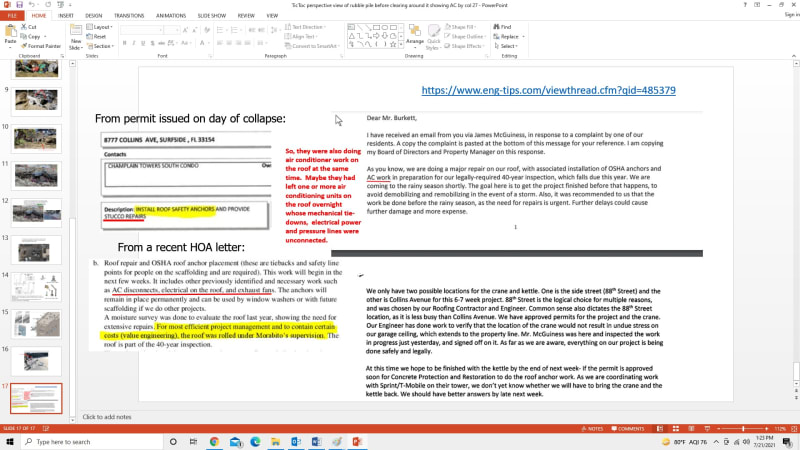This screenshot has width=800, height=450.
Task: Click the Increase Font Size icon
Action: 185,31
